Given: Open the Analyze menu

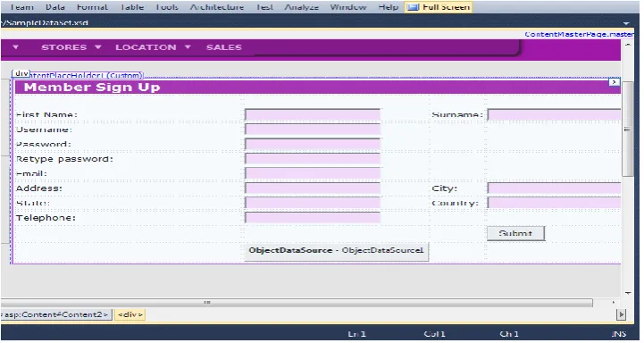Looking at the screenshot, I should [302, 7].
